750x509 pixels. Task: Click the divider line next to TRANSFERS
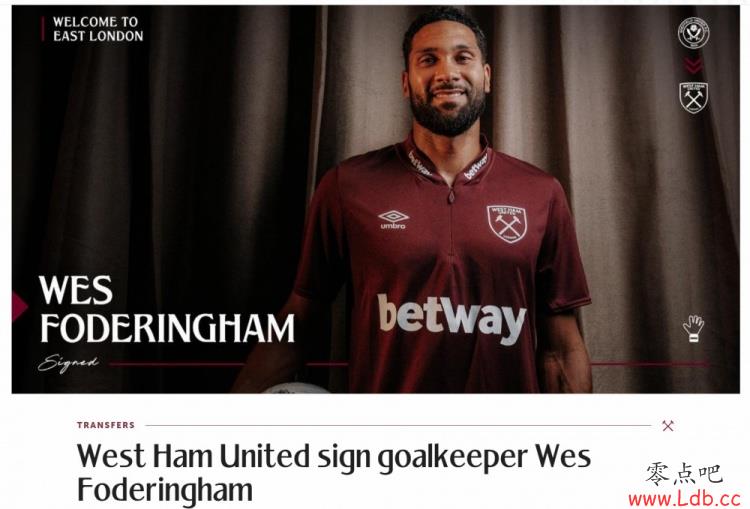click(398, 425)
